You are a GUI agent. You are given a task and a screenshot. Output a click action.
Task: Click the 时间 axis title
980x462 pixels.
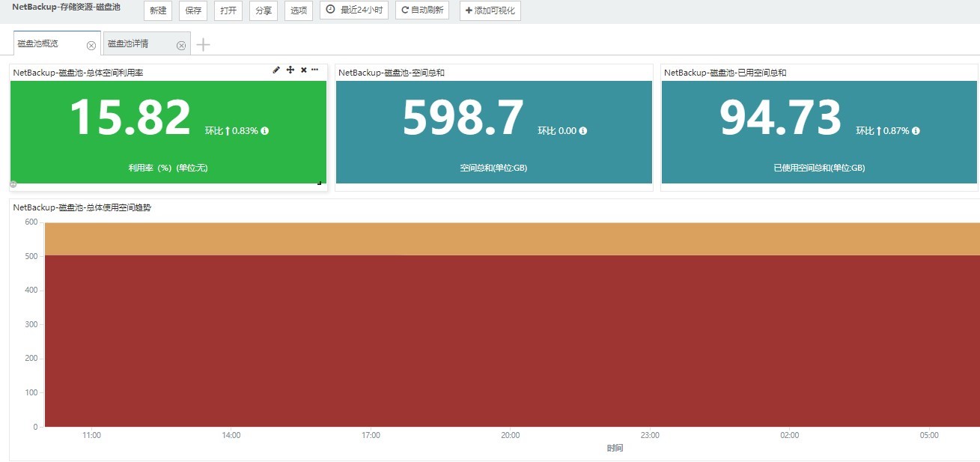tap(615, 448)
